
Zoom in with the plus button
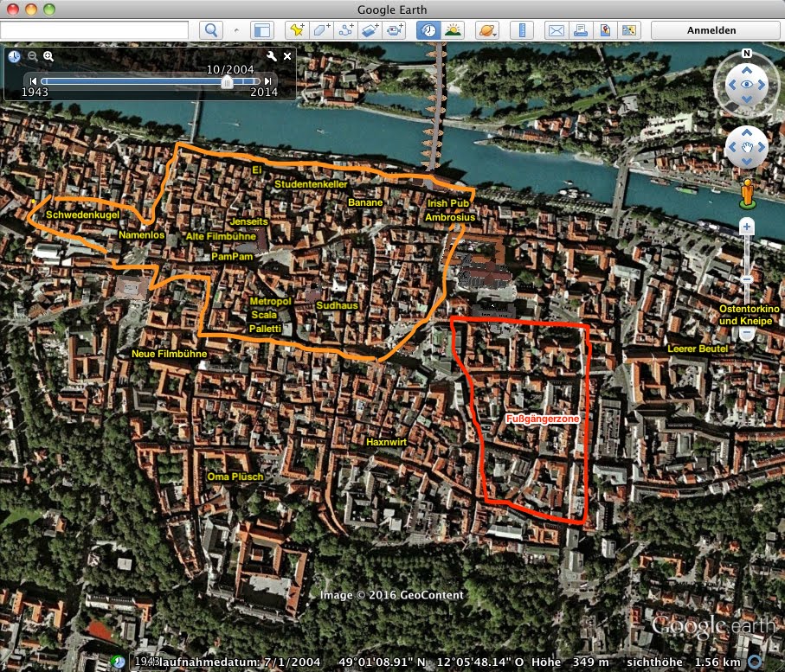(x=746, y=227)
